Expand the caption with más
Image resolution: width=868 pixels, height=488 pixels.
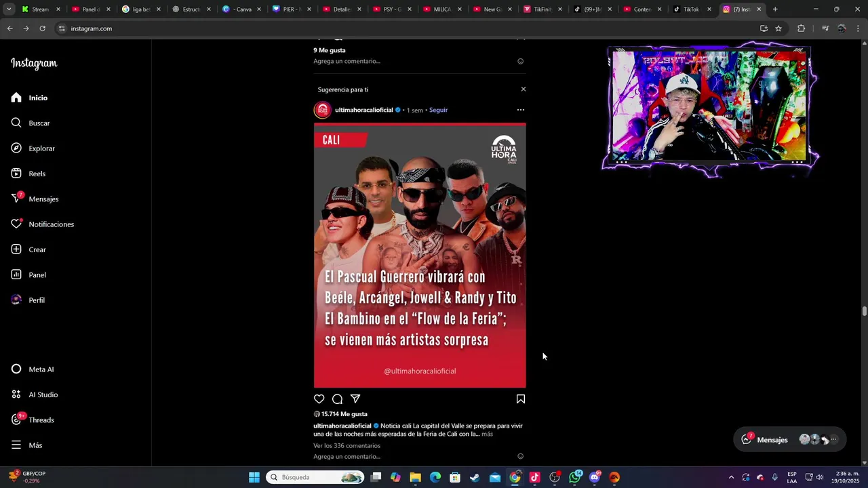pos(487,434)
